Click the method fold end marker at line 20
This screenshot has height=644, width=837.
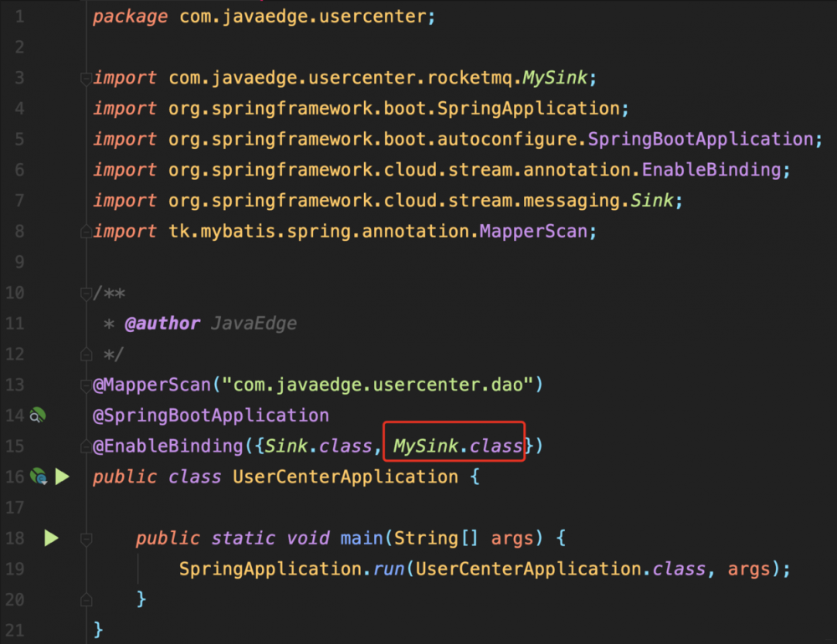tap(86, 601)
